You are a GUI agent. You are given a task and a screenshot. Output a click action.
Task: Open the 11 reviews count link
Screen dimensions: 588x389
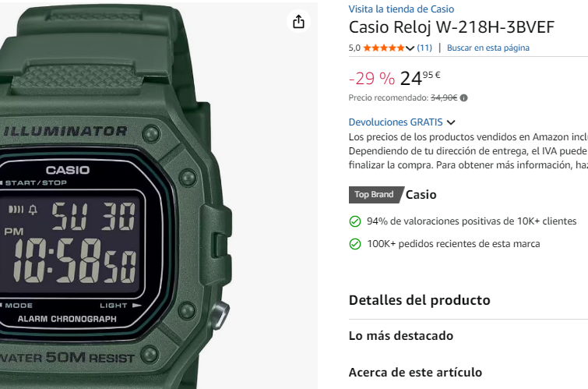pyautogui.click(x=424, y=48)
